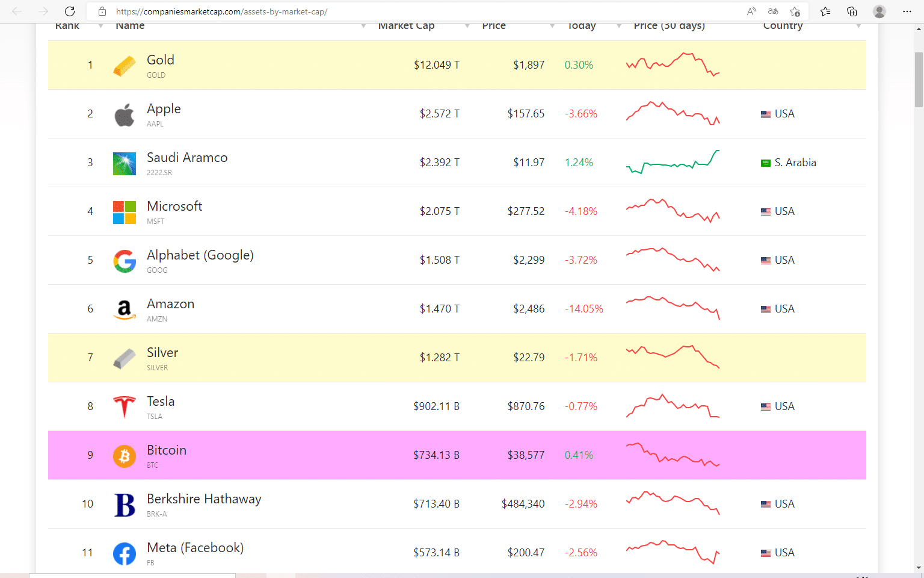This screenshot has width=924, height=578.
Task: Open the Bitcoin asset link
Action: click(x=167, y=450)
